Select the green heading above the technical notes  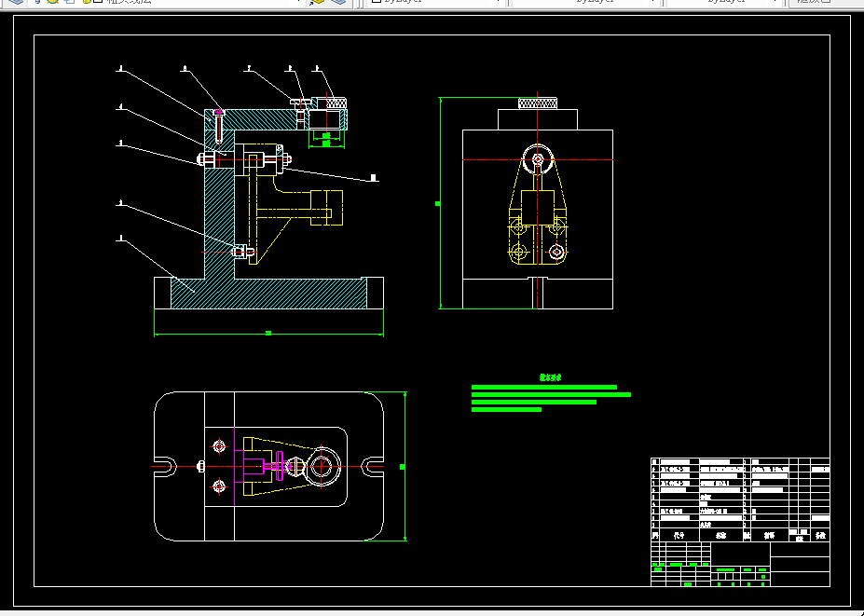pos(551,377)
